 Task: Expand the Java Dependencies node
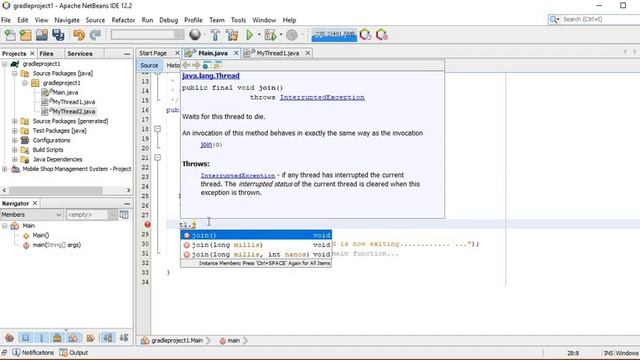coord(14,160)
